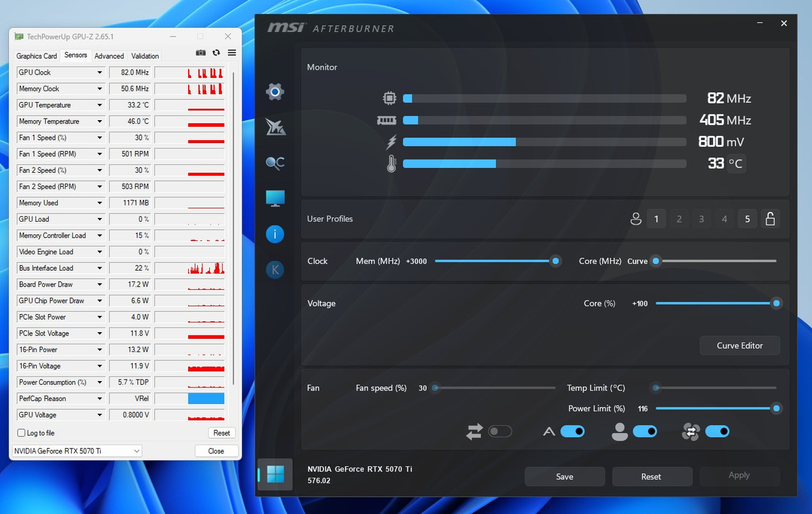The height and width of the screenshot is (514, 812).
Task: Select user profile slot 2
Action: point(679,219)
